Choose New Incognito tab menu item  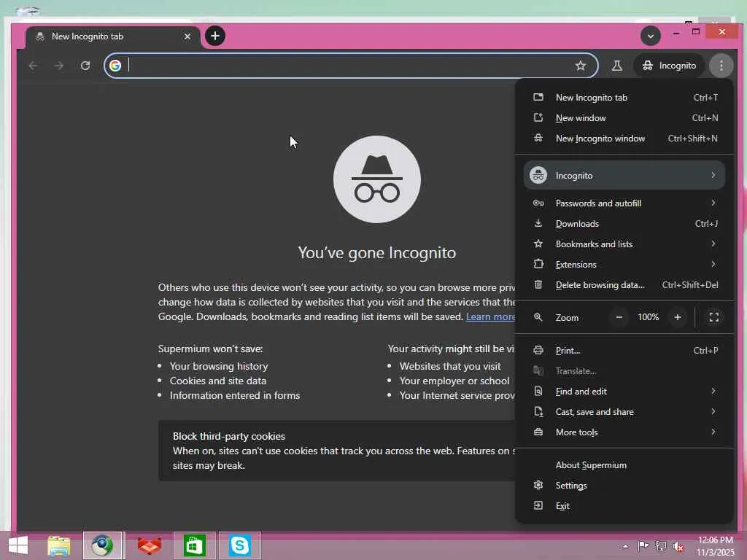tap(624, 98)
